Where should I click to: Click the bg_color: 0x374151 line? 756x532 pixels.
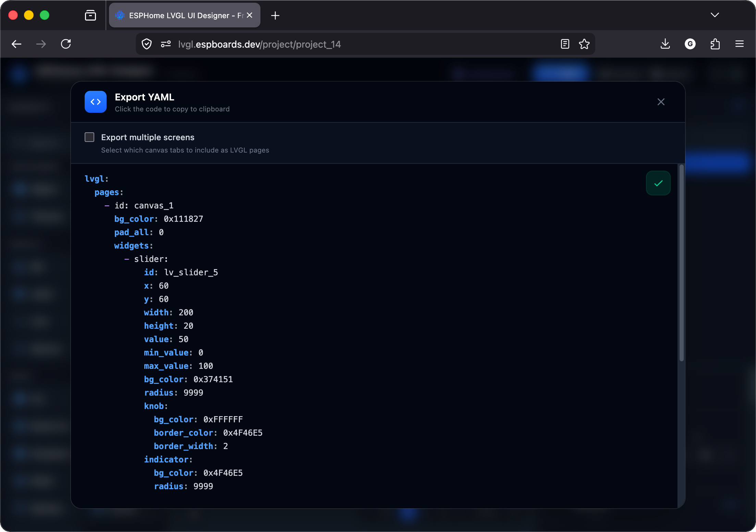coord(188,379)
